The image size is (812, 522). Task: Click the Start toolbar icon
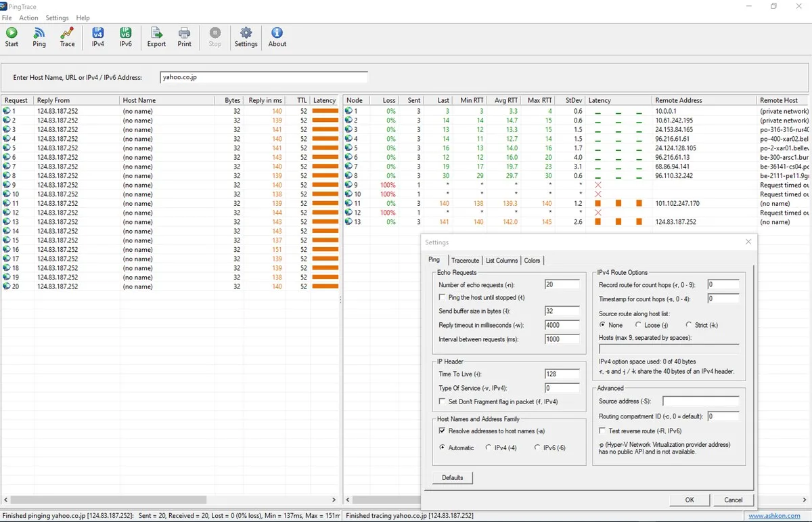click(x=12, y=32)
